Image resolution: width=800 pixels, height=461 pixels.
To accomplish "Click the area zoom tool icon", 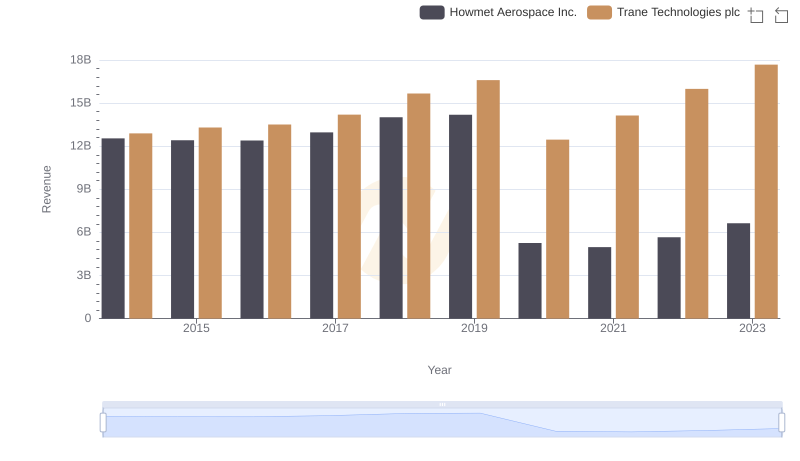I will point(756,15).
